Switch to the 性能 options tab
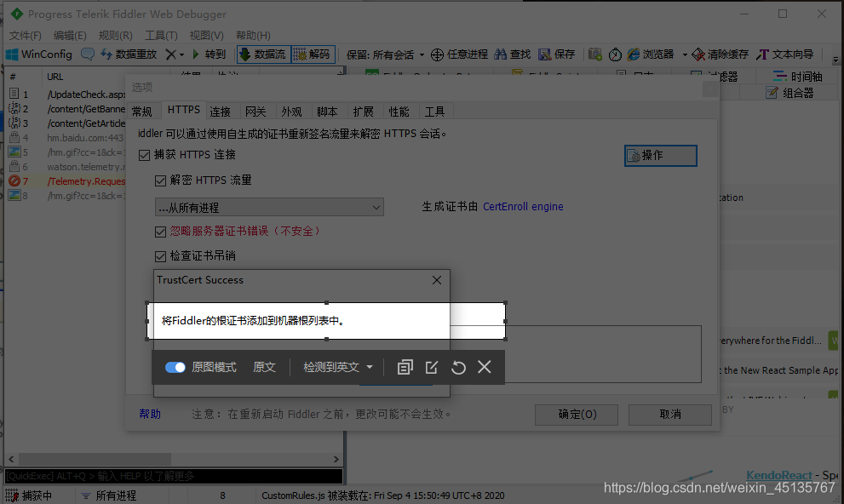 pyautogui.click(x=399, y=112)
